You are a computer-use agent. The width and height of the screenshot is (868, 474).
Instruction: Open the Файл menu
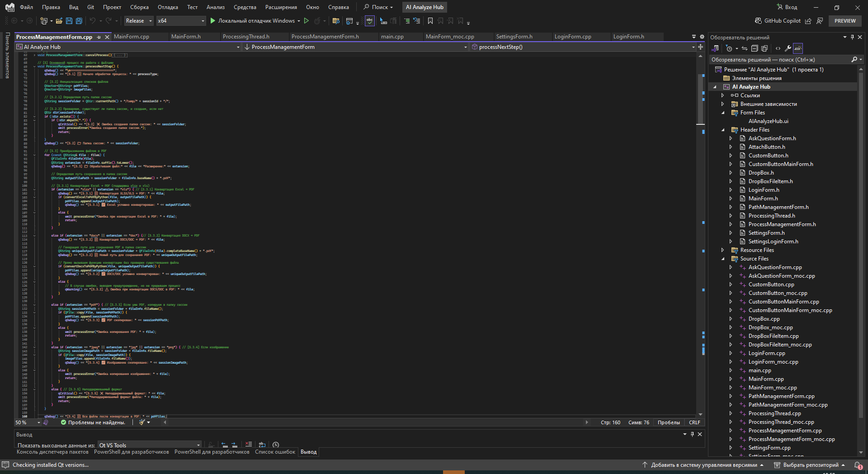pyautogui.click(x=26, y=7)
